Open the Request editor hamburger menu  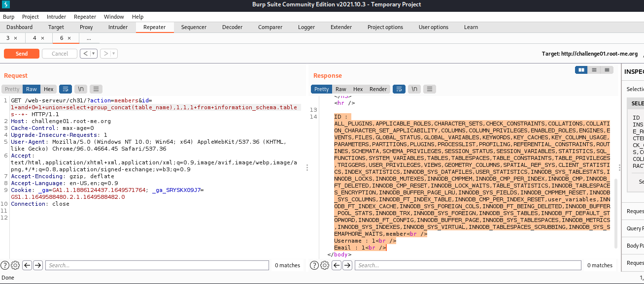(96, 89)
